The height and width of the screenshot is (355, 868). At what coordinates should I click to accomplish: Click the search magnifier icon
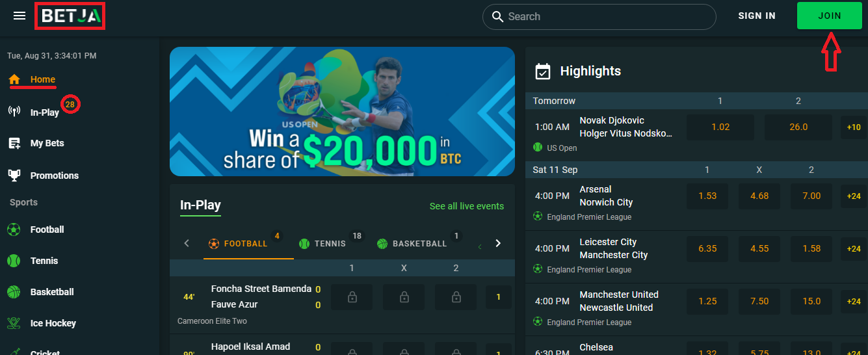click(498, 17)
